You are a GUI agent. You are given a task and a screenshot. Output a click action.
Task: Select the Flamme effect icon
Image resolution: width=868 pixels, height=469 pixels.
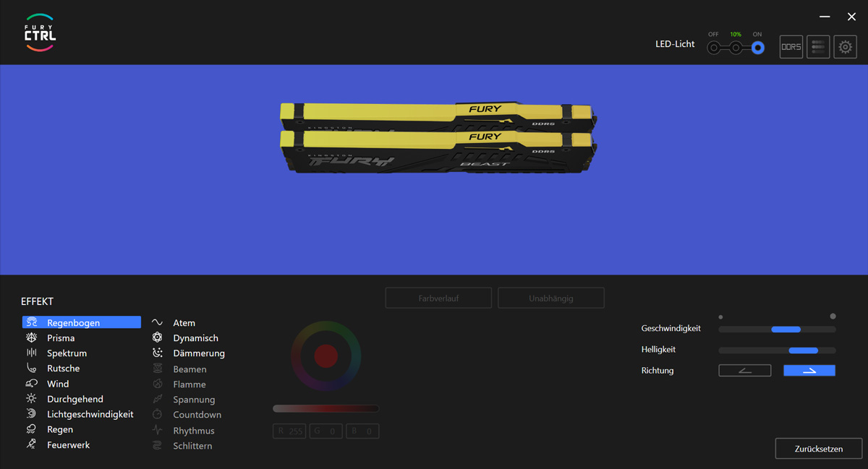[157, 384]
